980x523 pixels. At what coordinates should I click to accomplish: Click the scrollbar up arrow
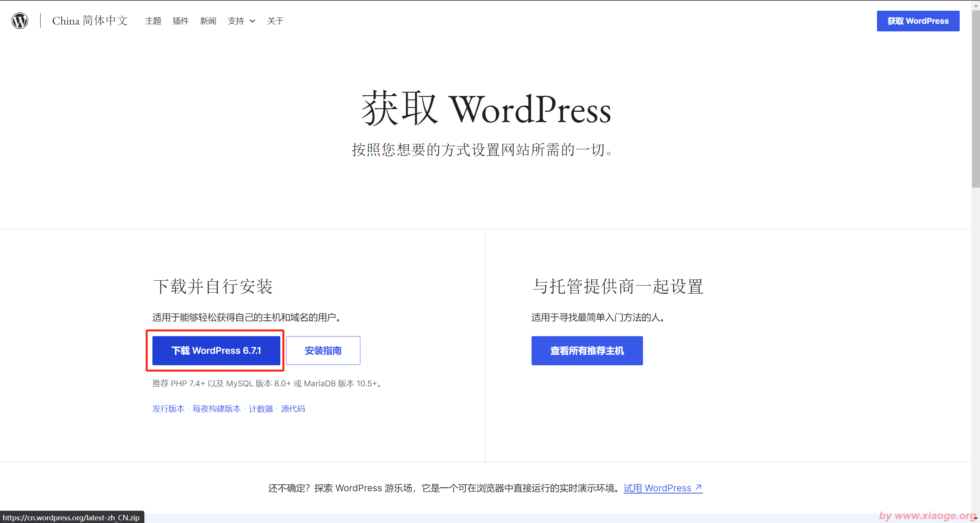pos(975,5)
